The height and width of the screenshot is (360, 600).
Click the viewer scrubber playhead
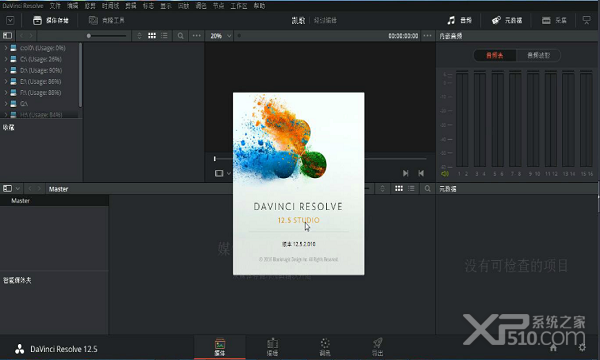coord(215,158)
